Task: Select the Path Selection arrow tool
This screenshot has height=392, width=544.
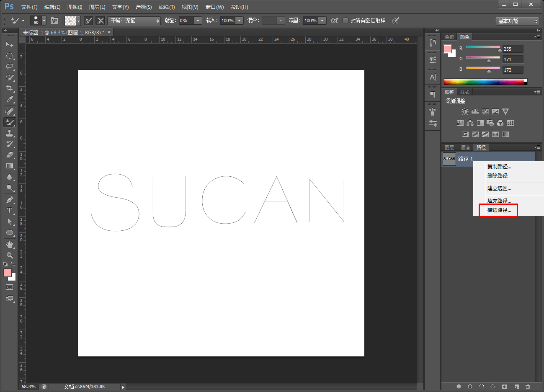Action: pyautogui.click(x=10, y=222)
